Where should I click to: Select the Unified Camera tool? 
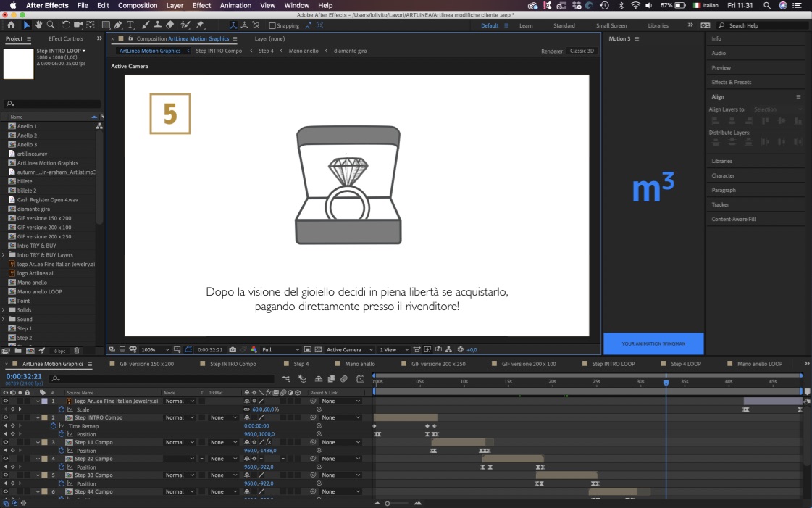pyautogui.click(x=78, y=25)
